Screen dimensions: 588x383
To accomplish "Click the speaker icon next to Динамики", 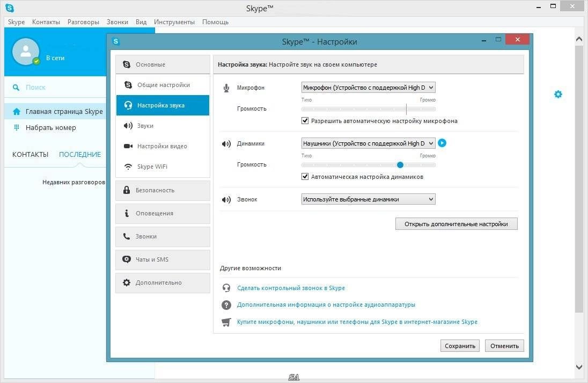I will (226, 144).
